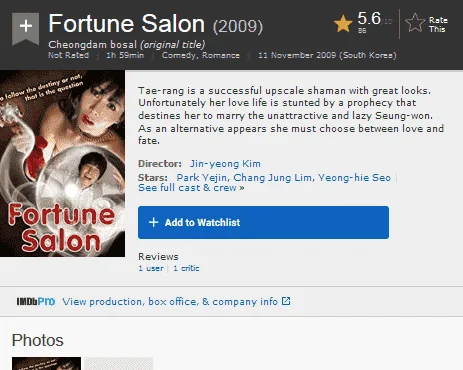Click the IMDbPro logo

coord(36,302)
